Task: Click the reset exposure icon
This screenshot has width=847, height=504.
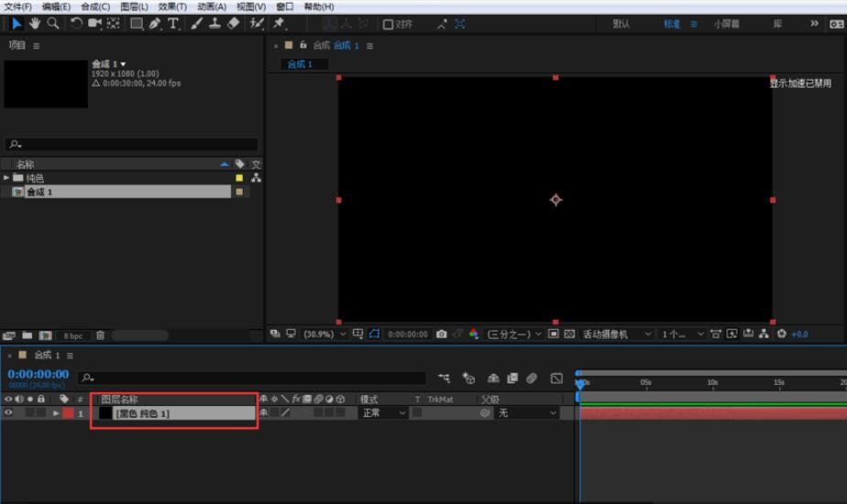Action: [781, 334]
